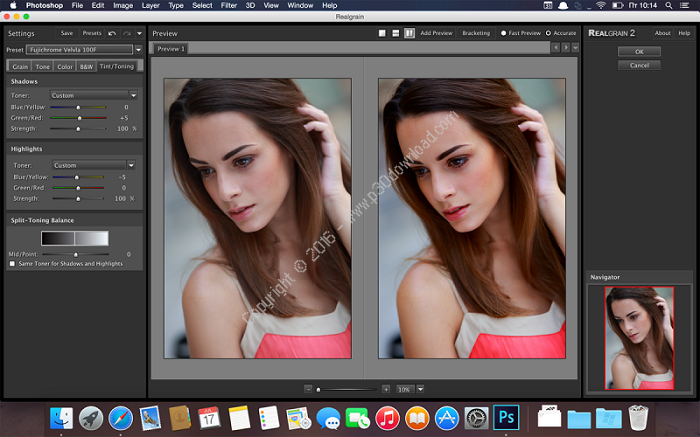This screenshot has height=437, width=700.
Task: Select the Fast Preview radio option
Action: 503,33
